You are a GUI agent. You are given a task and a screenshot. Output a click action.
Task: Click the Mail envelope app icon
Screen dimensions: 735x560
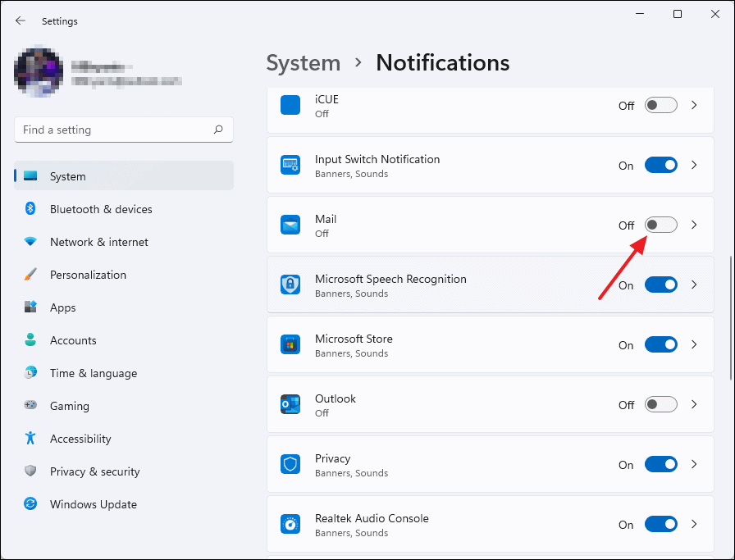(290, 225)
